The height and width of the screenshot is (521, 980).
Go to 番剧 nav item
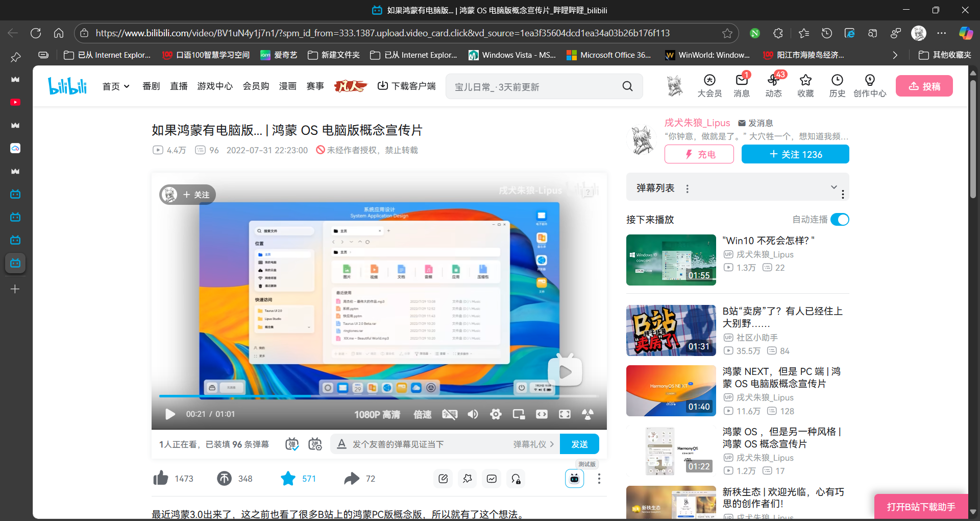point(151,86)
